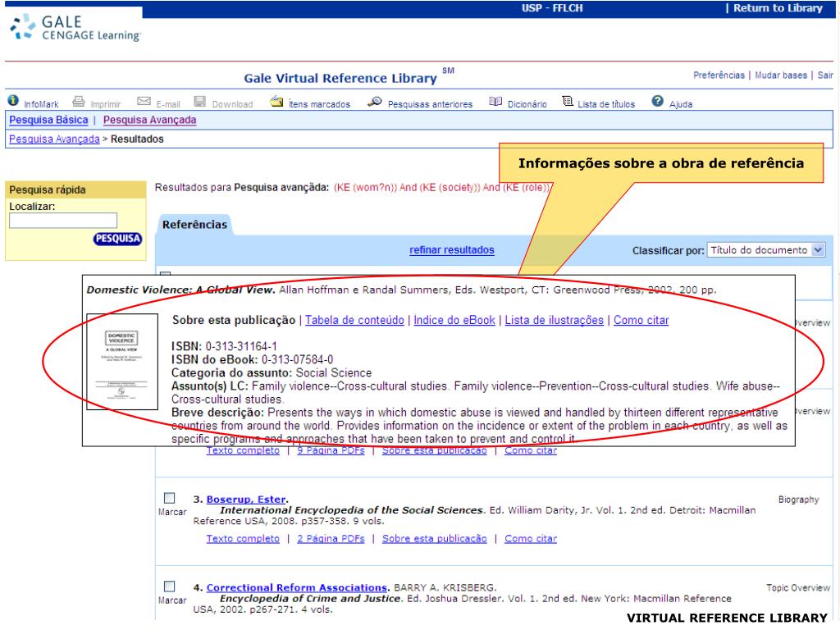This screenshot has width=840, height=630.
Task: Mark the Boserup, Ester result checkbox
Action: [169, 498]
